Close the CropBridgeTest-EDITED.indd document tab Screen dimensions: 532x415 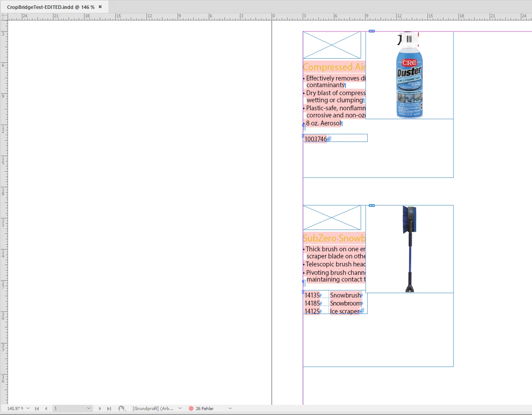point(100,7)
